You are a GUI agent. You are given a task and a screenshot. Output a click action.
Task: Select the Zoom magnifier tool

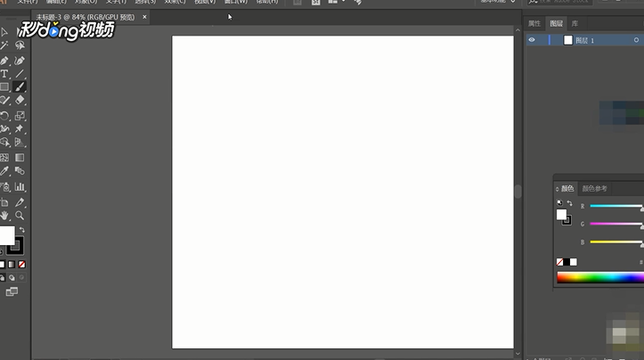[20, 216]
